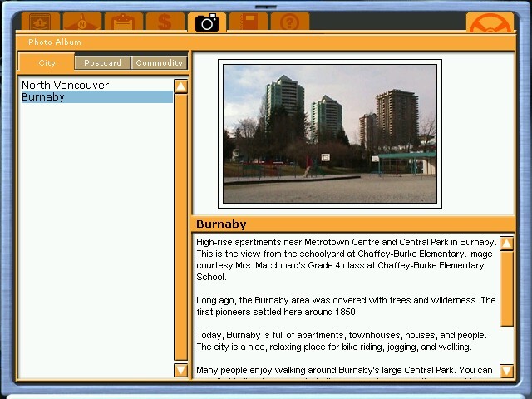Click the city list scroll down arrow

coord(180,370)
